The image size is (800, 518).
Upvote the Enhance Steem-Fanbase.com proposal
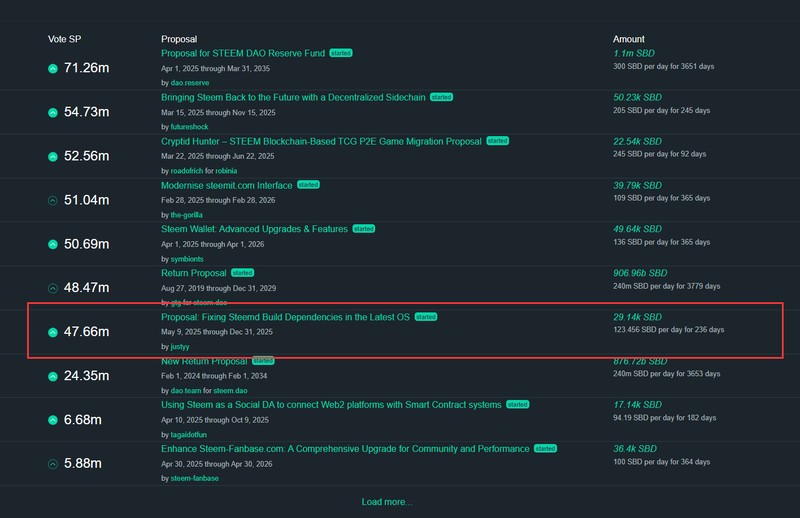(x=53, y=464)
